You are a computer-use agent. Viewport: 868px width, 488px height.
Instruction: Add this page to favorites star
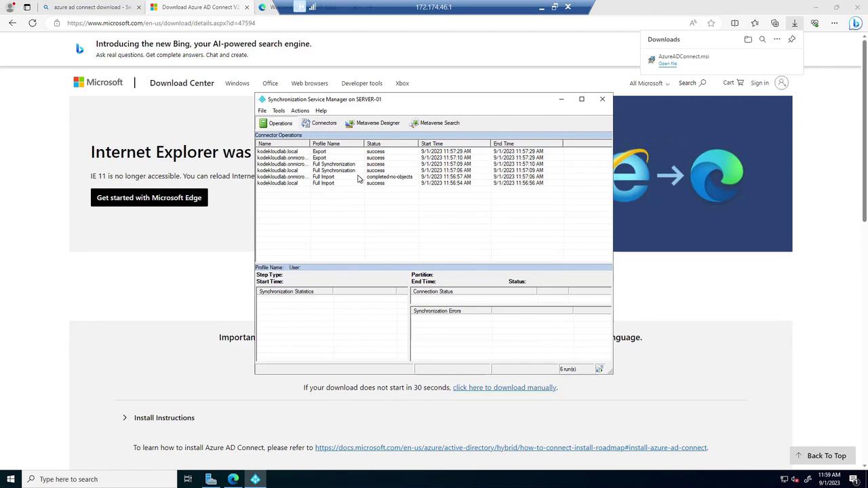[x=711, y=23]
